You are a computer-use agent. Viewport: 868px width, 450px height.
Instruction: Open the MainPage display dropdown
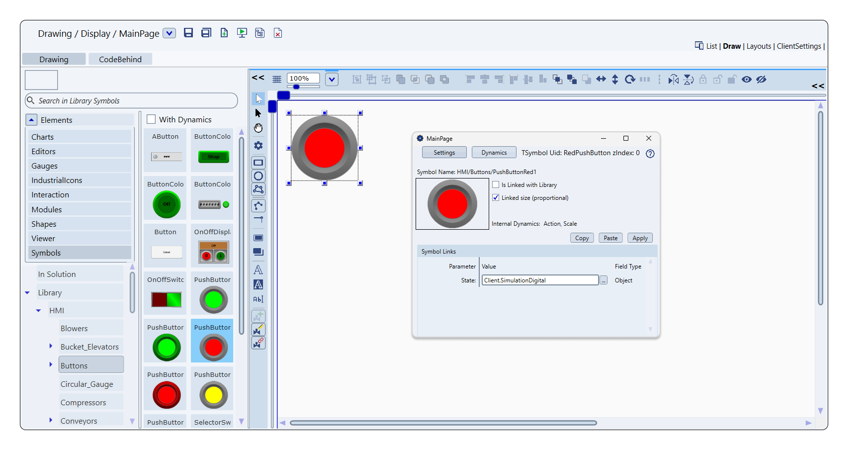170,33
